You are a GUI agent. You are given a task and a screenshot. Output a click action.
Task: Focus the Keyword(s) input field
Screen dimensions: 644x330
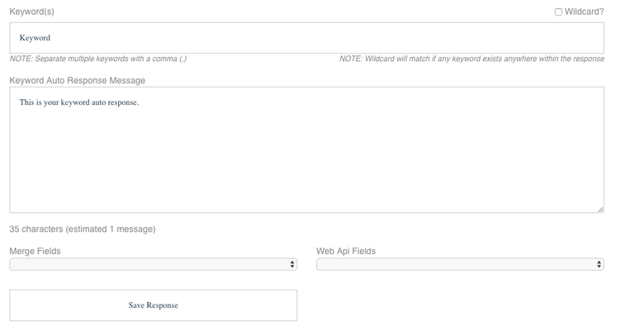[x=306, y=38]
